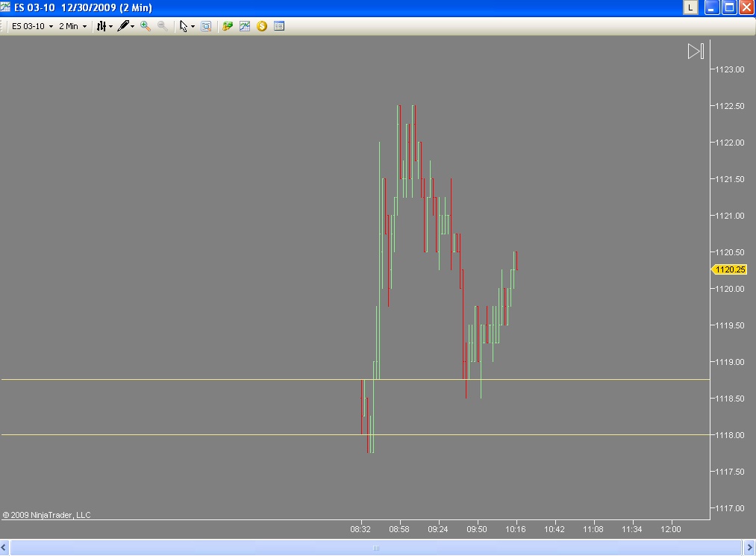This screenshot has height=556, width=756.
Task: Click the 10:16 time axis label
Action: [516, 529]
